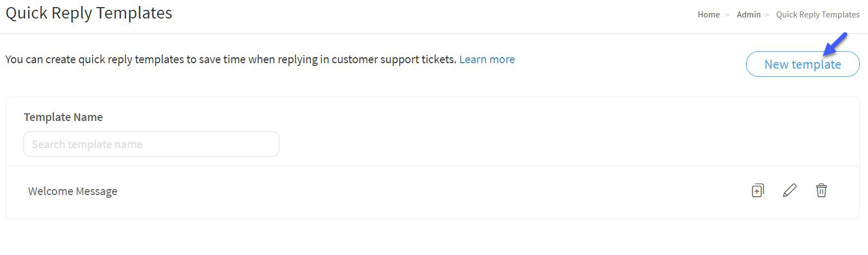Select the Welcome Message template row
The image size is (868, 255).
[x=432, y=191]
